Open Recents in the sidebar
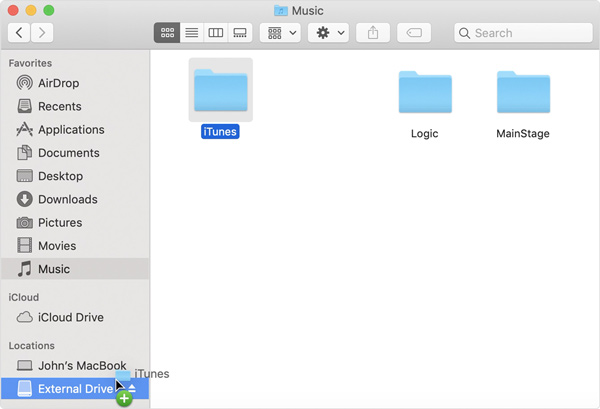The image size is (600, 409). pos(75,106)
